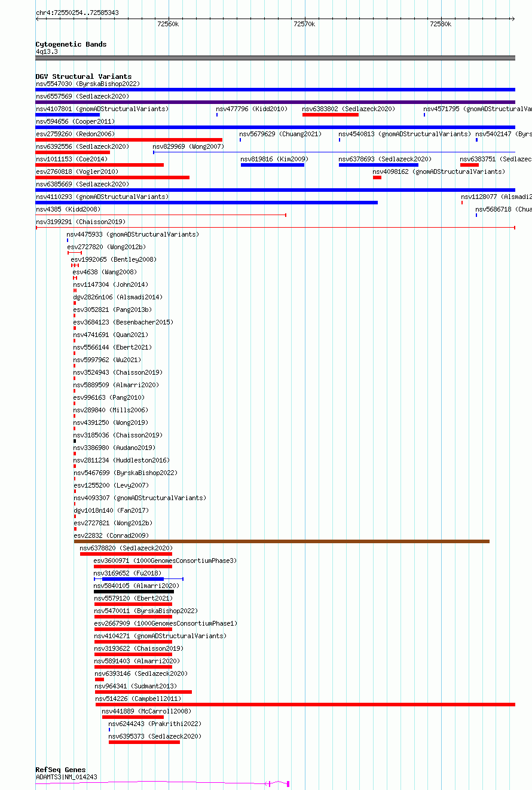Select the nsv3193622 (Chaisson2019) label
532x790 pixels.
pos(139,649)
